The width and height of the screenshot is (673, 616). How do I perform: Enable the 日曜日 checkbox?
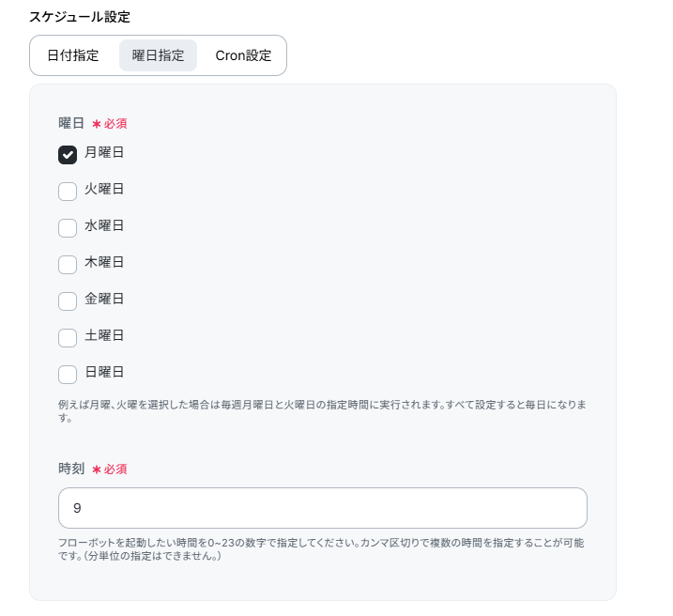pos(68,375)
